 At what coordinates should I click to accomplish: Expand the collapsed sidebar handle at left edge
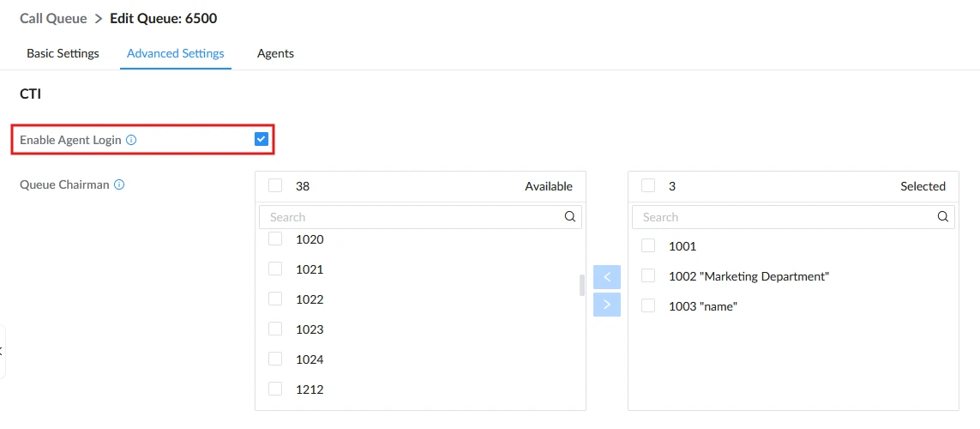2,352
